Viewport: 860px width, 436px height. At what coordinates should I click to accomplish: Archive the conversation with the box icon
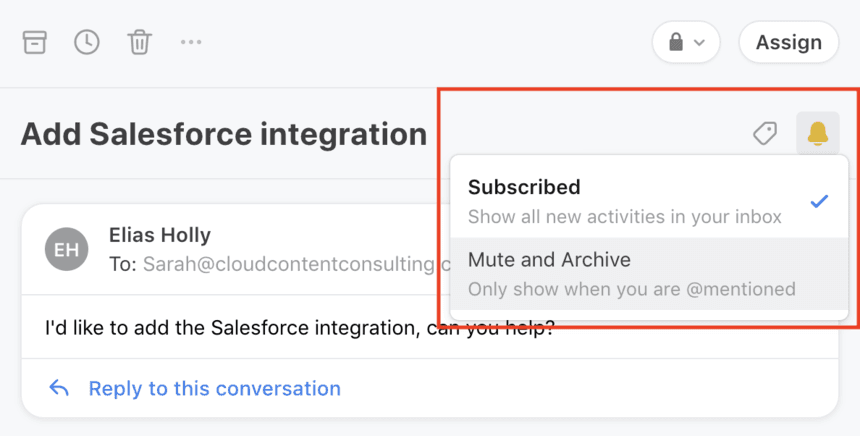(35, 42)
